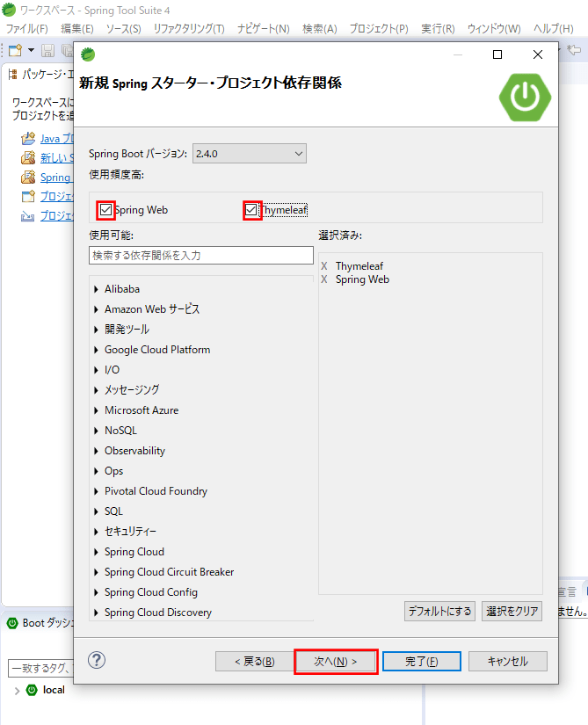
Task: Click the Java project icon link
Action: (28, 138)
